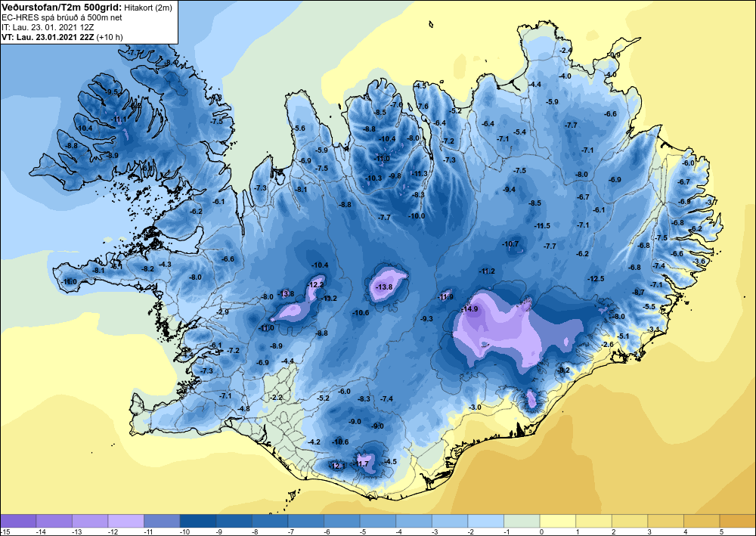The height and width of the screenshot is (536, 756).
Task: Click the title "Veðurstofan/T2m 500grid:"
Action: pos(62,8)
